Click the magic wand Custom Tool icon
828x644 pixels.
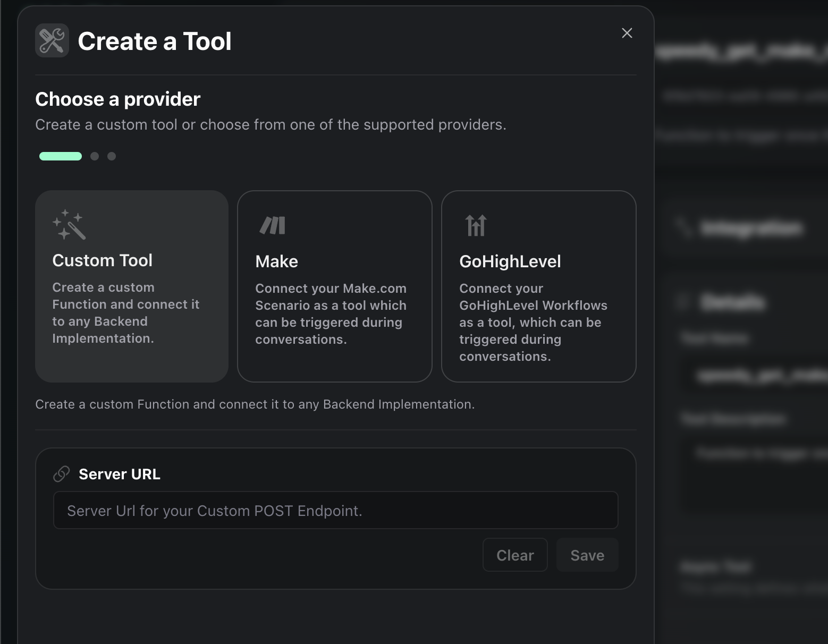69,224
